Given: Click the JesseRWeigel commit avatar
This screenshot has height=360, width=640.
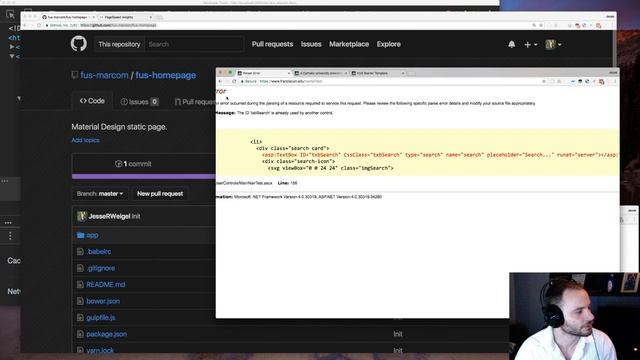Looking at the screenshot, I should 82,216.
